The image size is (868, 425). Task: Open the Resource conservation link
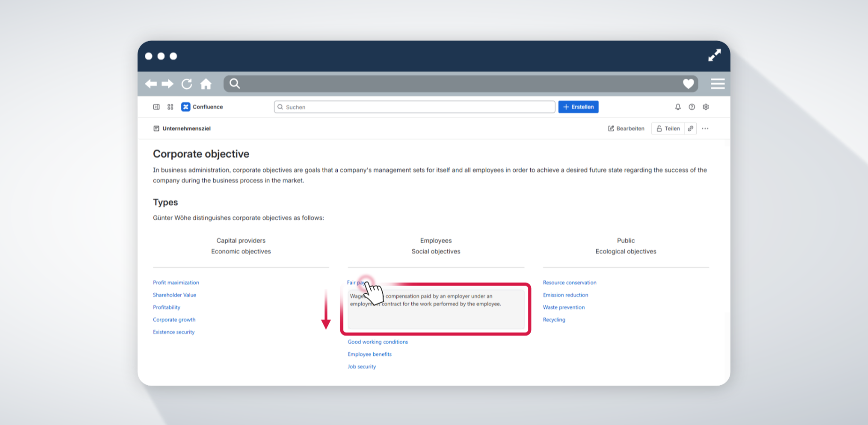(569, 282)
